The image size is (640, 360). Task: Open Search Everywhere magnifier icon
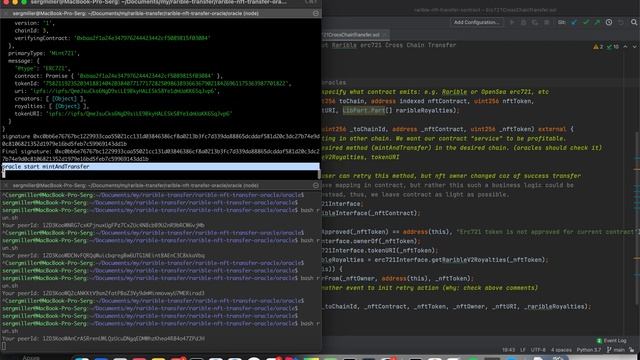pyautogui.click(x=634, y=22)
